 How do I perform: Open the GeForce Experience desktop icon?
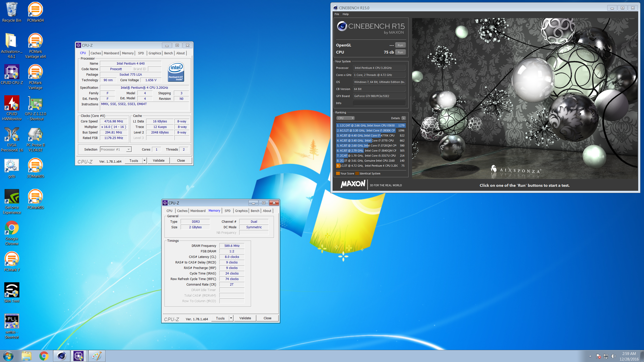12,202
